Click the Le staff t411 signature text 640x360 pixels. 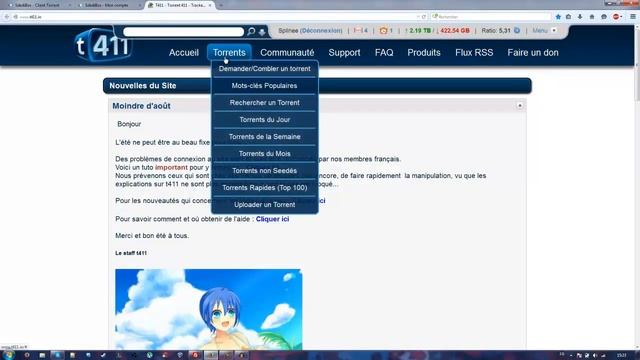click(x=131, y=253)
